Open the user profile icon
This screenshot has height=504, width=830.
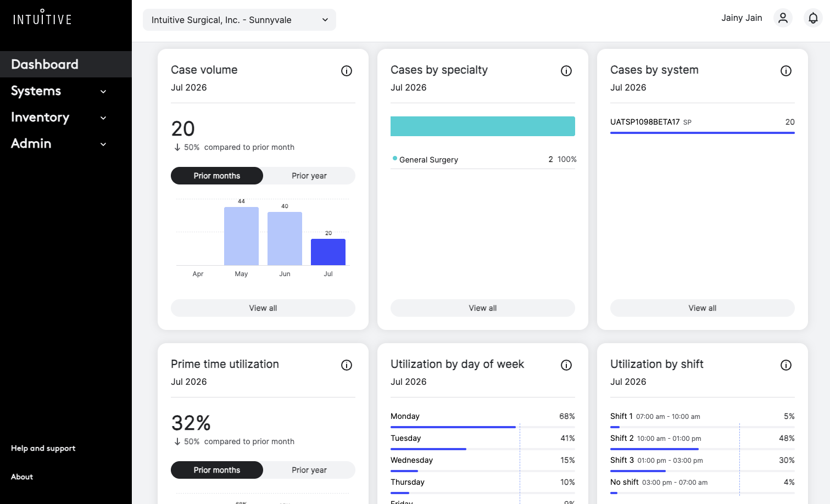pyautogui.click(x=783, y=18)
